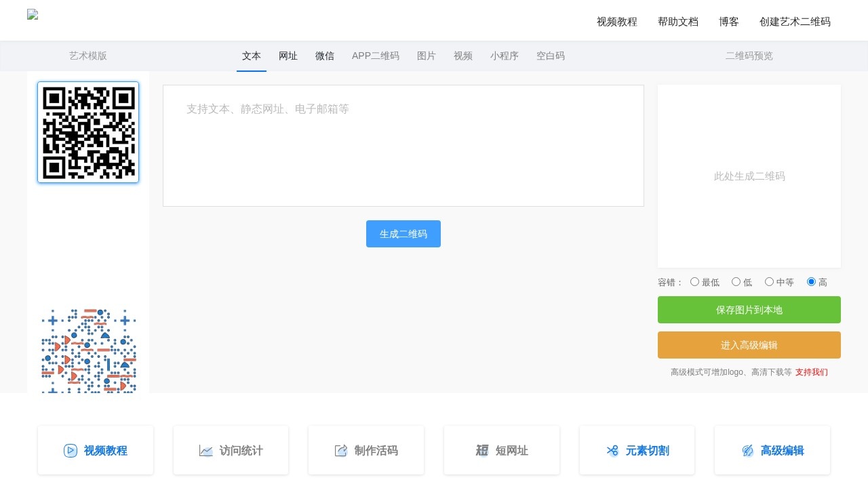Open the APP二维码 tab
The height and width of the screenshot is (488, 868).
point(376,56)
